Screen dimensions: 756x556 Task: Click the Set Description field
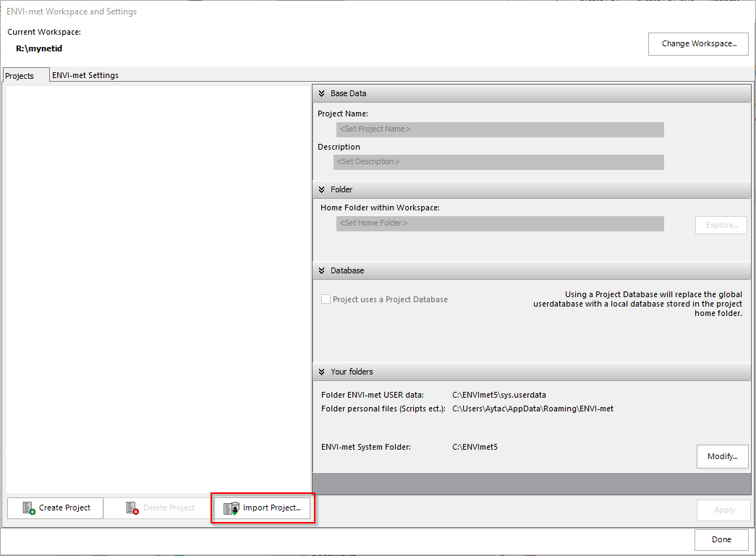pos(499,162)
